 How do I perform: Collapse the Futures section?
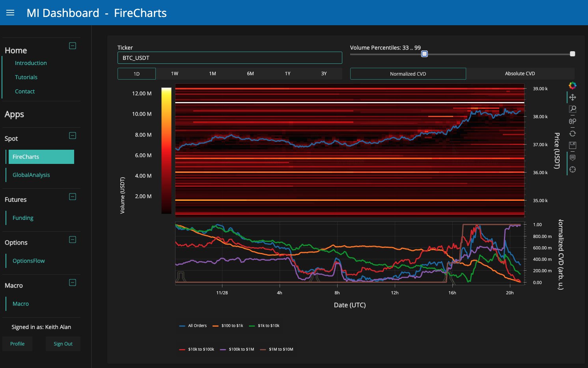click(x=73, y=197)
